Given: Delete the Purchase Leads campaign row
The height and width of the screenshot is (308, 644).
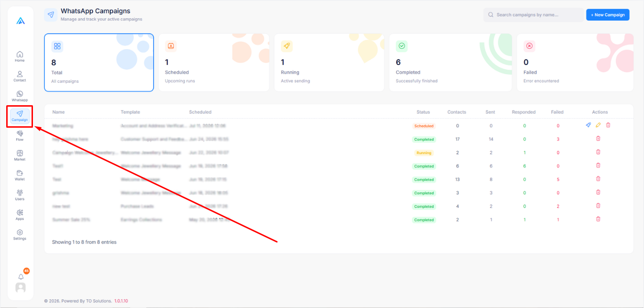Looking at the screenshot, I should click(598, 205).
